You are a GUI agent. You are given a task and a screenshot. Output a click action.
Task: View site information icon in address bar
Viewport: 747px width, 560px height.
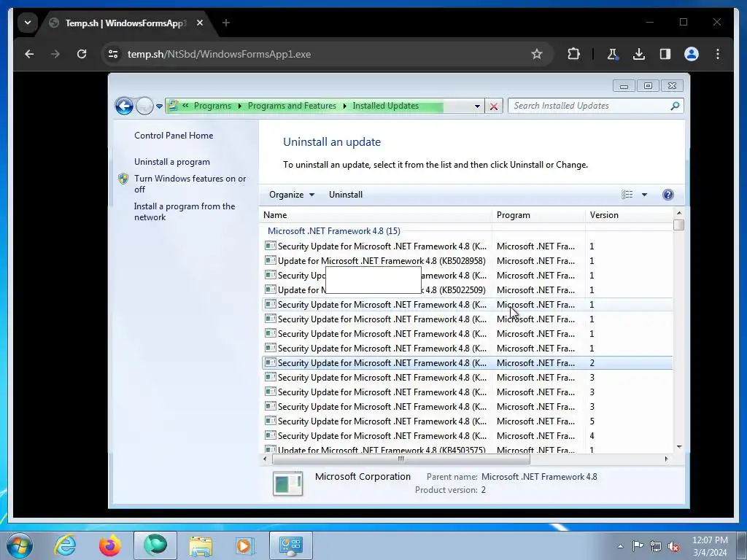pos(113,54)
